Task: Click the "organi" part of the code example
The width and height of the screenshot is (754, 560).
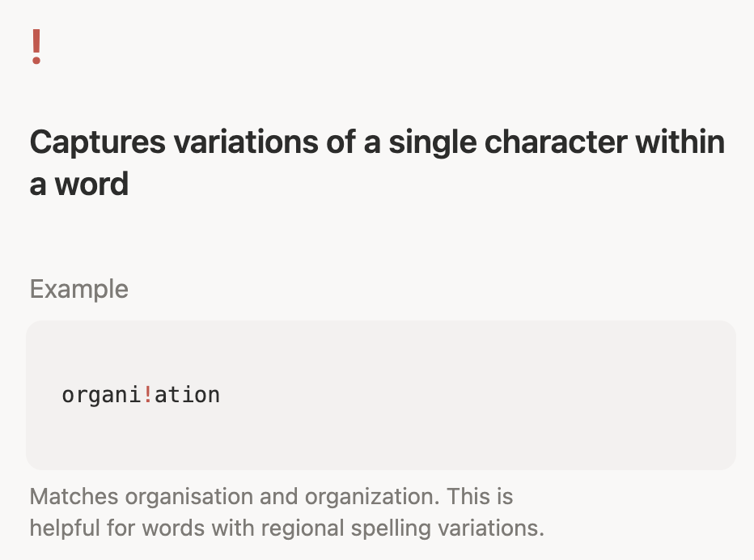Action: (101, 395)
